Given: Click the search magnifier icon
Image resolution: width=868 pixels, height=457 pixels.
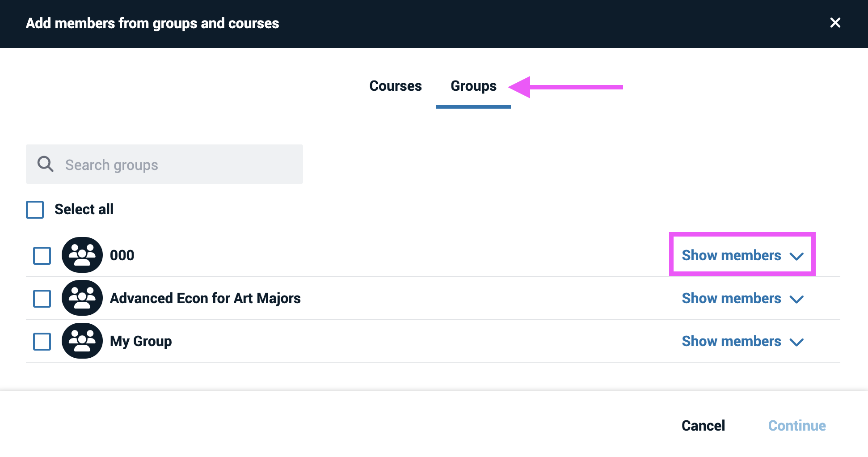Looking at the screenshot, I should [x=45, y=164].
